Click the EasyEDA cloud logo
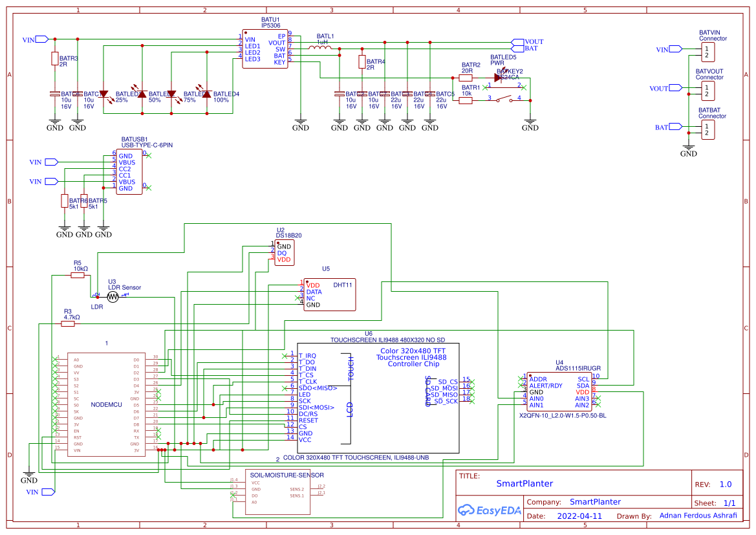The width and height of the screenshot is (756, 535). 467,510
